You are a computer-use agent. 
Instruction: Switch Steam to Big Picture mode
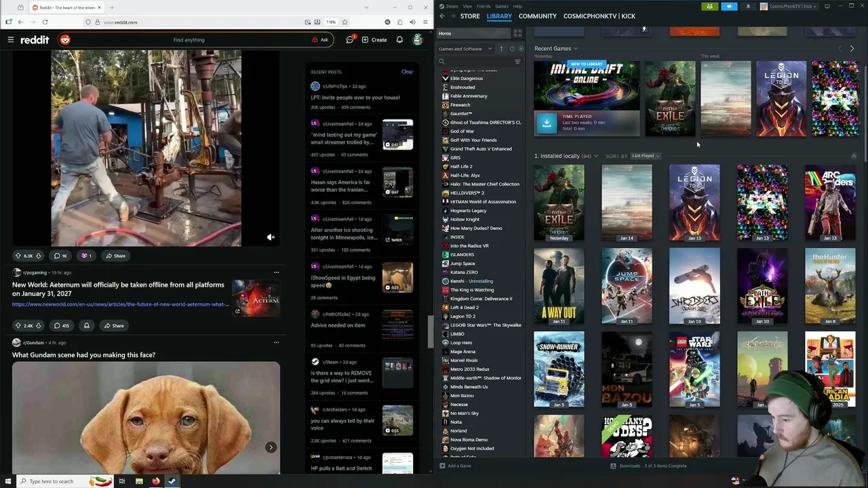click(827, 6)
